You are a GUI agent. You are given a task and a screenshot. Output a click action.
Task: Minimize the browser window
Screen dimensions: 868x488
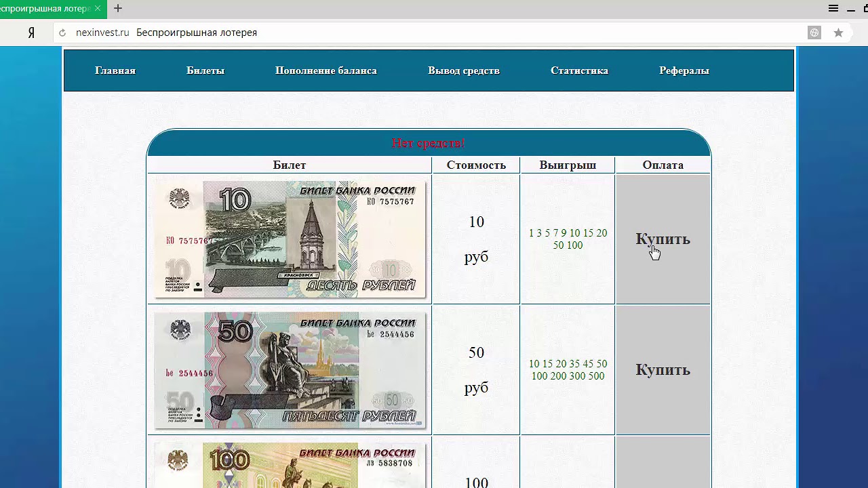pyautogui.click(x=851, y=9)
